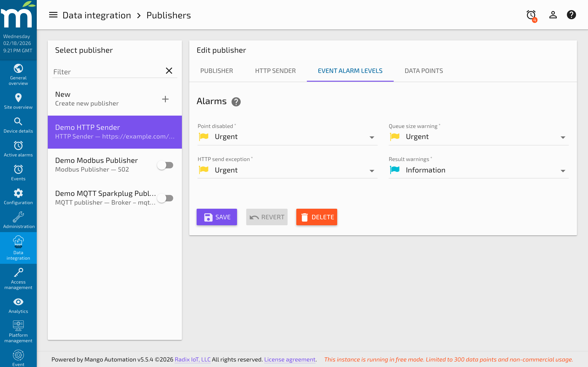Open Analytics eye icon in sidebar
Screen dimensions: 588x367
[x=18, y=306]
